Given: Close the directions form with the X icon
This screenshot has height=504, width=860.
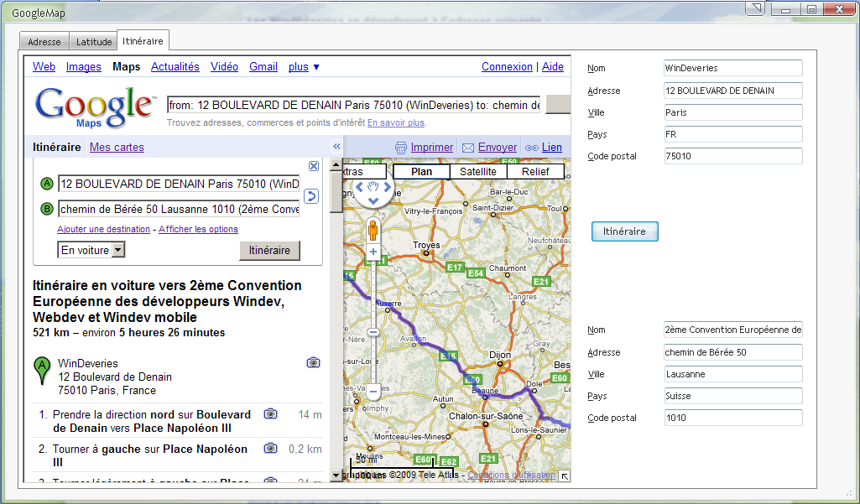Looking at the screenshot, I should point(314,165).
